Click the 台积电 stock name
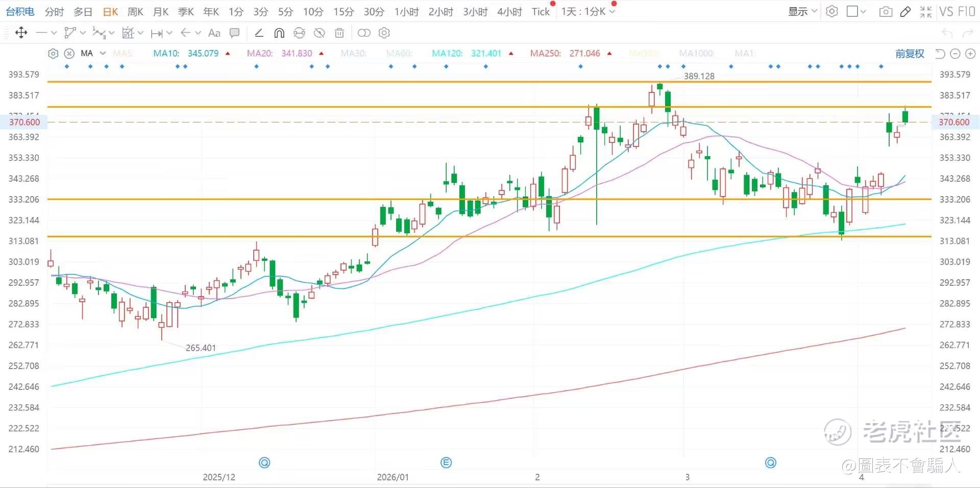Viewport: 980px width, 488px height. click(20, 12)
